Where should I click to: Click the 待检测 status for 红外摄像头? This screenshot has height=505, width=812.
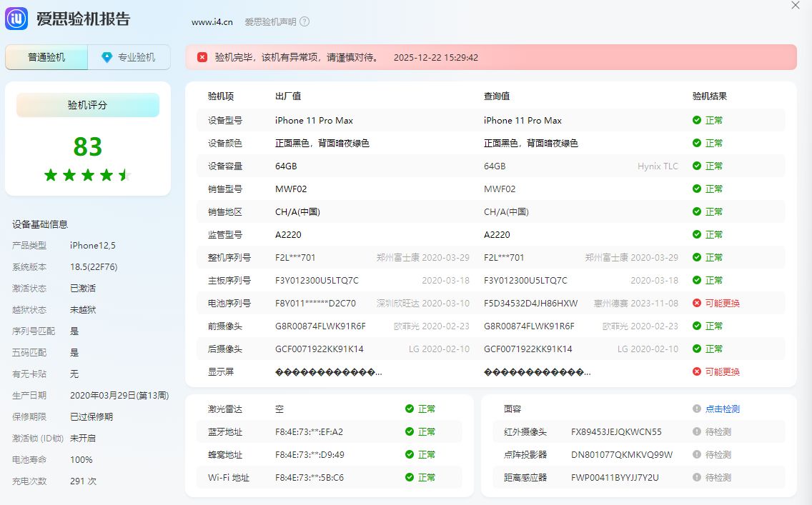point(718,431)
